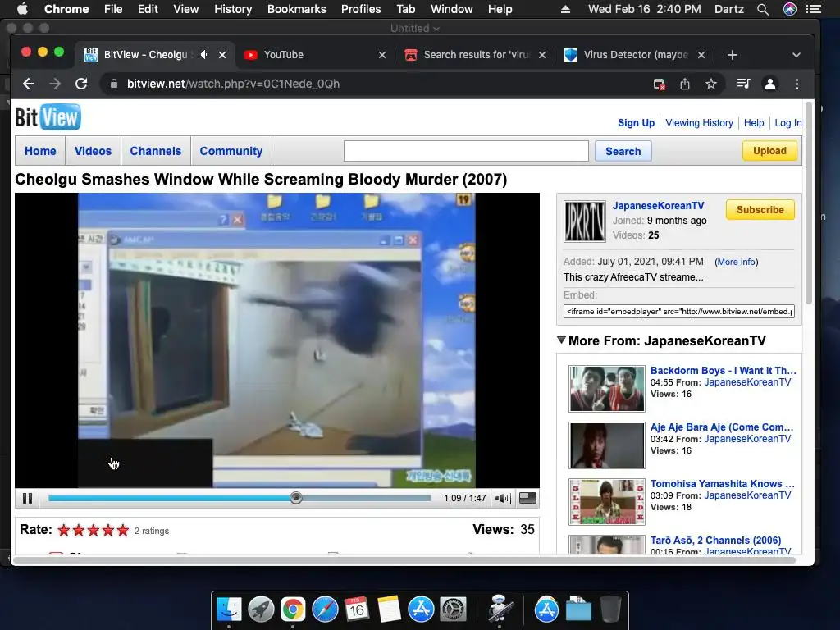The width and height of the screenshot is (840, 630).
Task: Click the BitView logo
Action: (48, 117)
